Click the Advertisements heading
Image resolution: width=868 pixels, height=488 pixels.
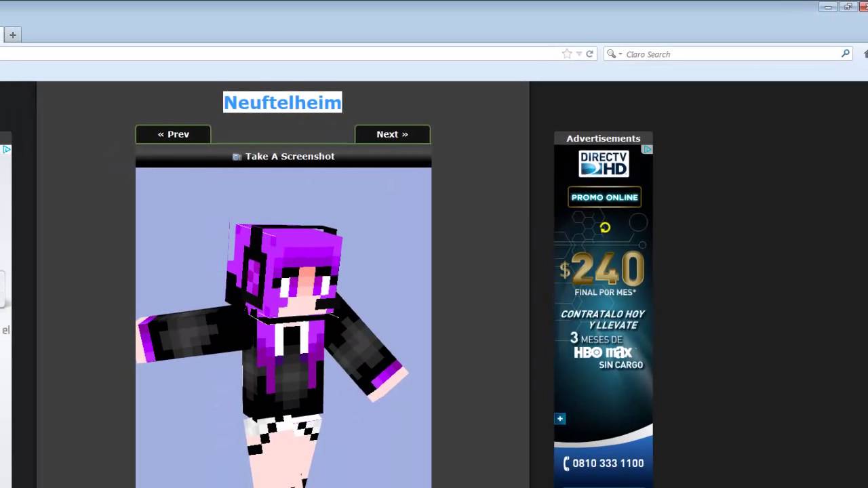coord(604,138)
